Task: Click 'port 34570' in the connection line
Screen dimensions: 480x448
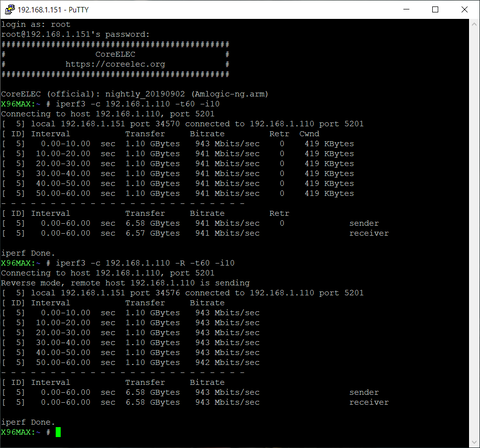Action: click(x=155, y=124)
